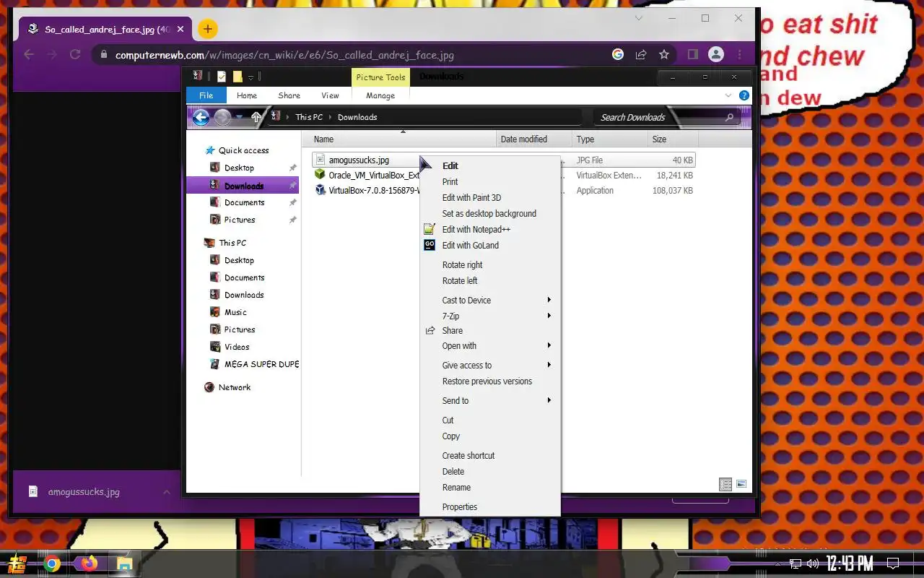Select Videos under This PC
Viewport: 924px width, 578px height.
pyautogui.click(x=237, y=347)
